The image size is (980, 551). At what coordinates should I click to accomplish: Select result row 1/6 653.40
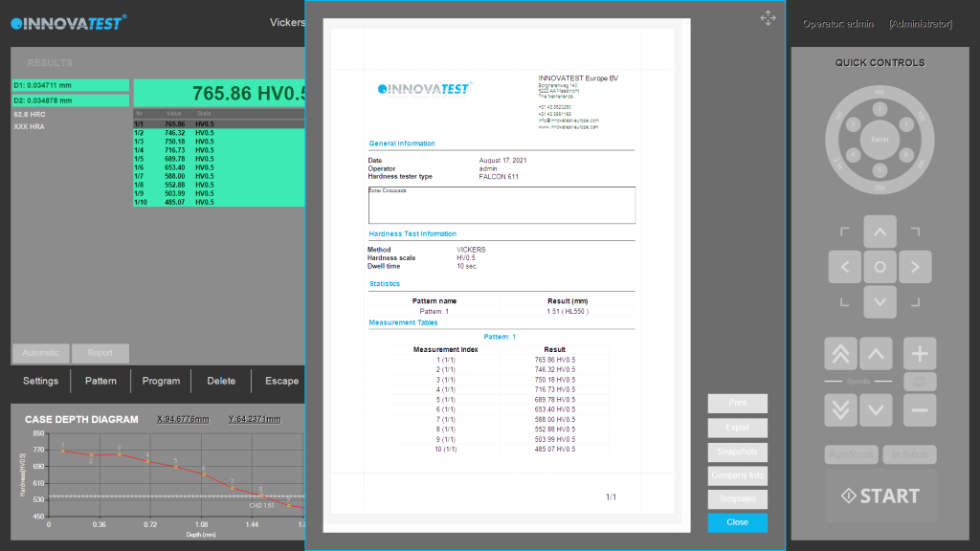[x=219, y=167]
